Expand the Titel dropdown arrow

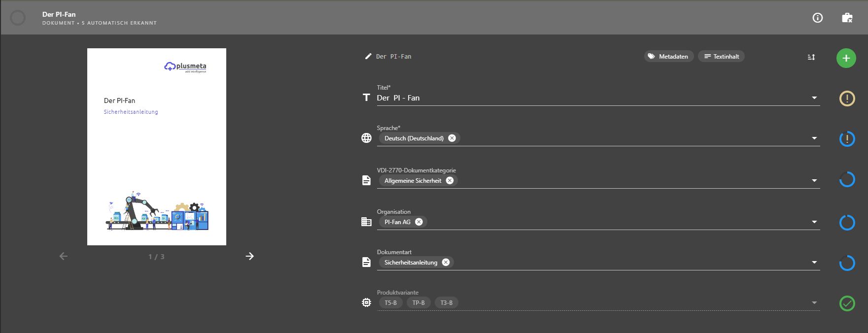pyautogui.click(x=814, y=98)
